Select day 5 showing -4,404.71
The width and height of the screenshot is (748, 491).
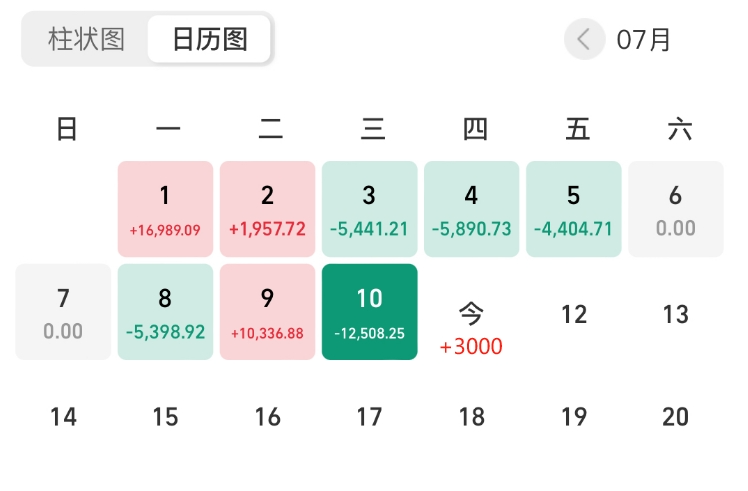[x=574, y=209]
